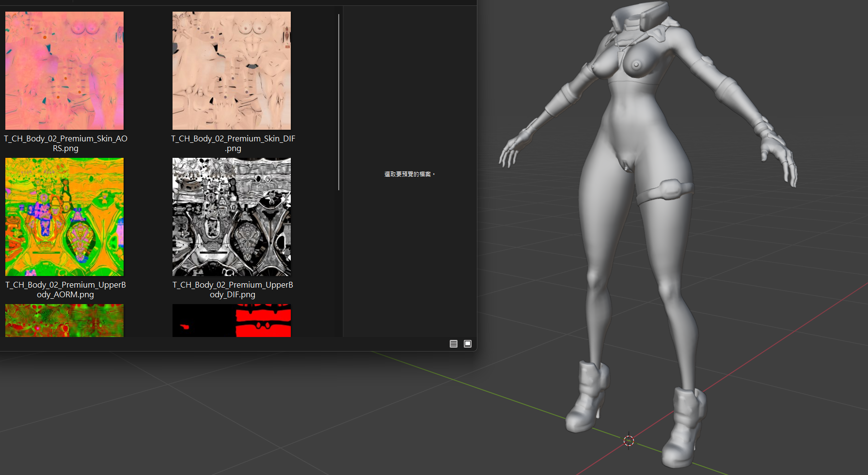Click the T_CH_Body_02_Premium_Skin_AORS.png file name
The width and height of the screenshot is (868, 475).
pos(65,143)
